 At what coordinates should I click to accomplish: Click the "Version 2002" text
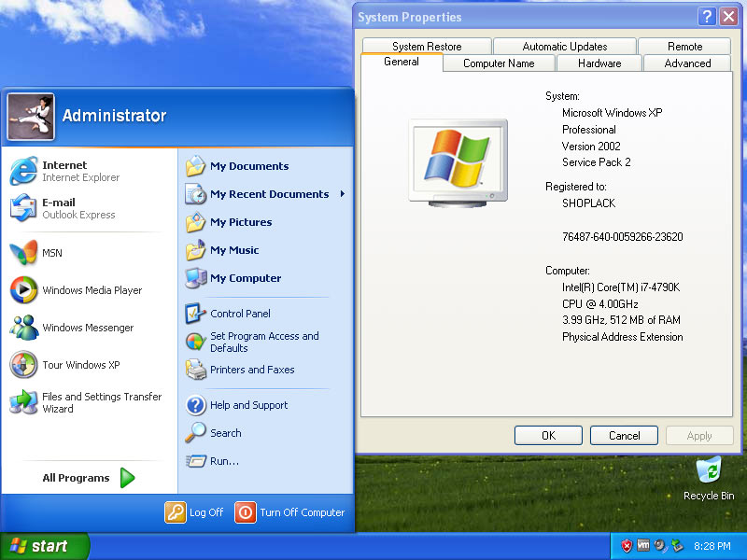point(591,147)
